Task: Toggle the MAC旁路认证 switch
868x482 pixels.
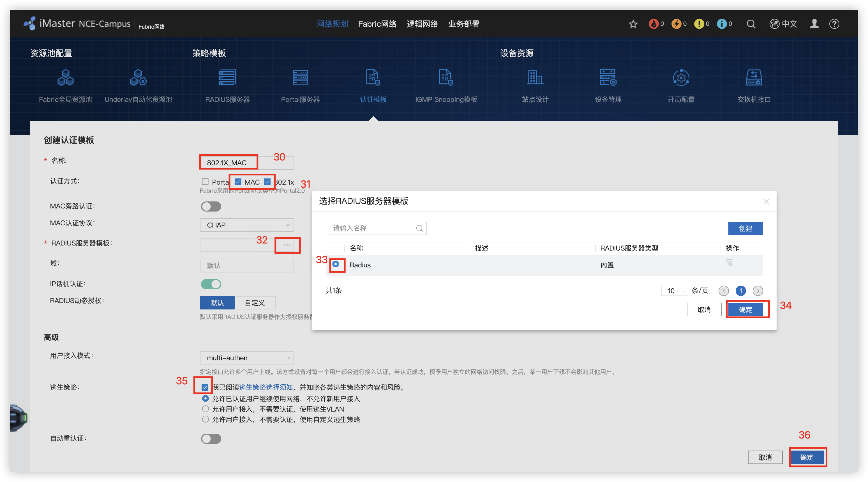Action: pos(211,206)
